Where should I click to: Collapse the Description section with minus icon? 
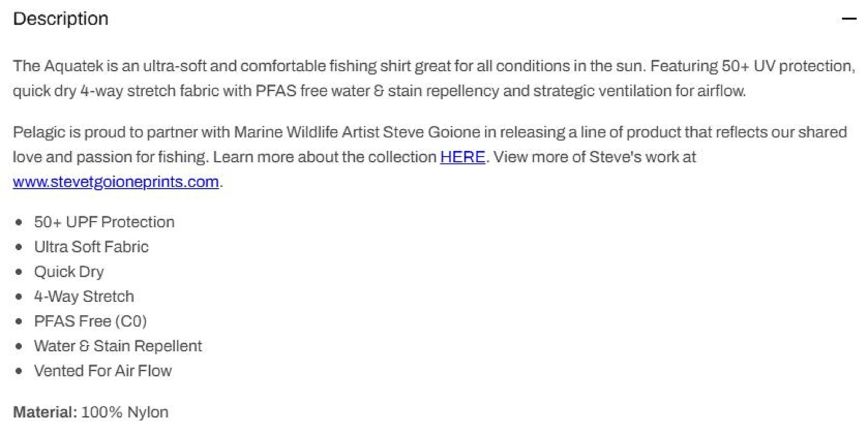click(x=849, y=19)
